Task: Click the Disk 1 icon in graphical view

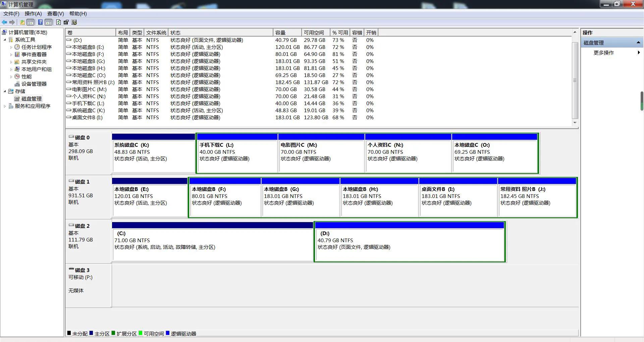Action: [x=71, y=181]
